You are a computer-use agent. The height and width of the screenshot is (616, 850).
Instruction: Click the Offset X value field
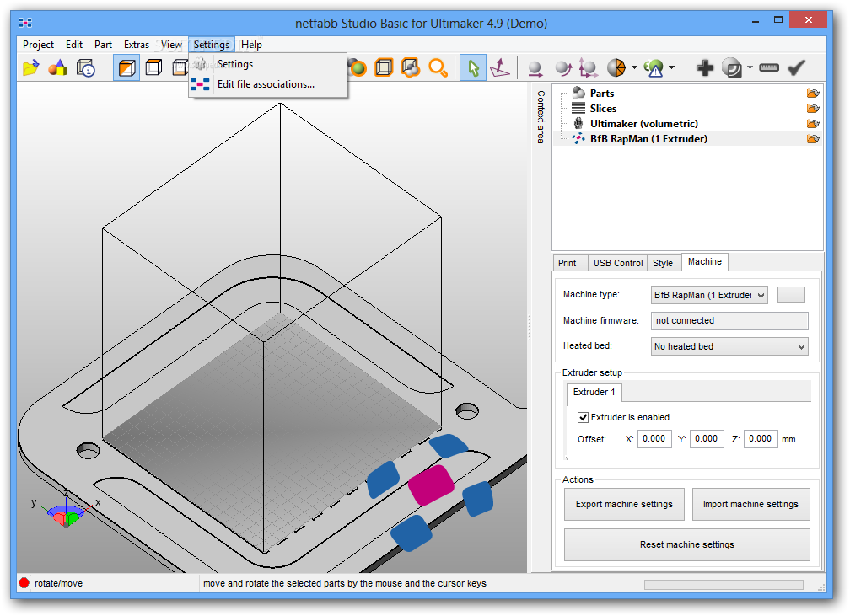(x=654, y=439)
